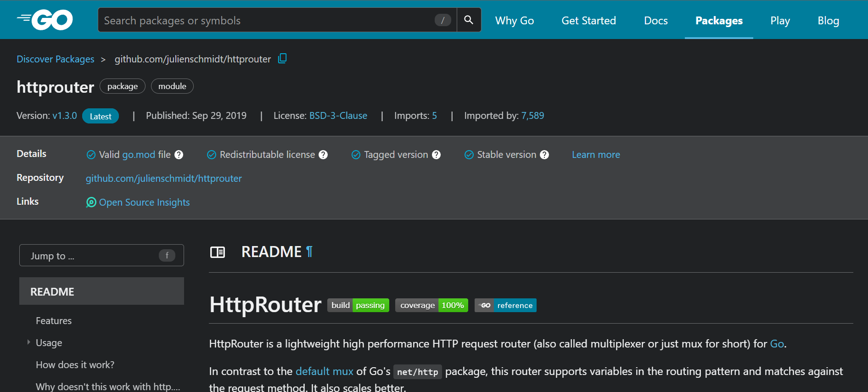Click the default mux link
The height and width of the screenshot is (392, 868).
[325, 371]
